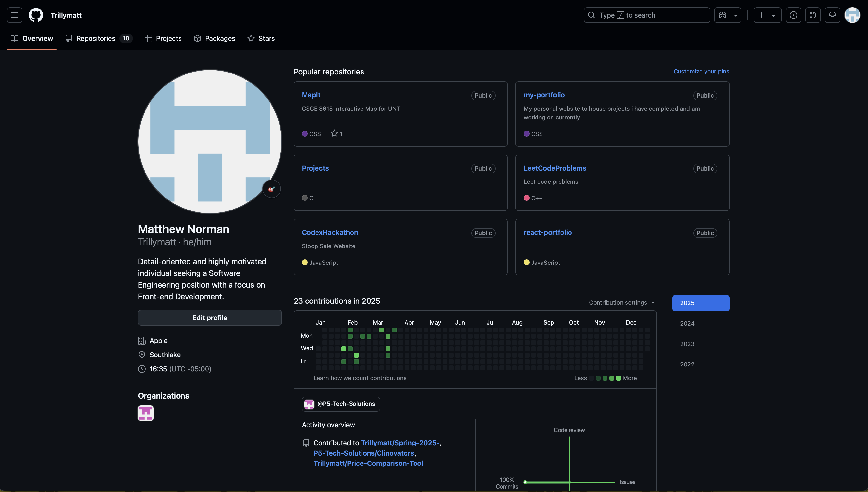Open the issues icon in the header
The height and width of the screenshot is (492, 868).
click(x=794, y=15)
